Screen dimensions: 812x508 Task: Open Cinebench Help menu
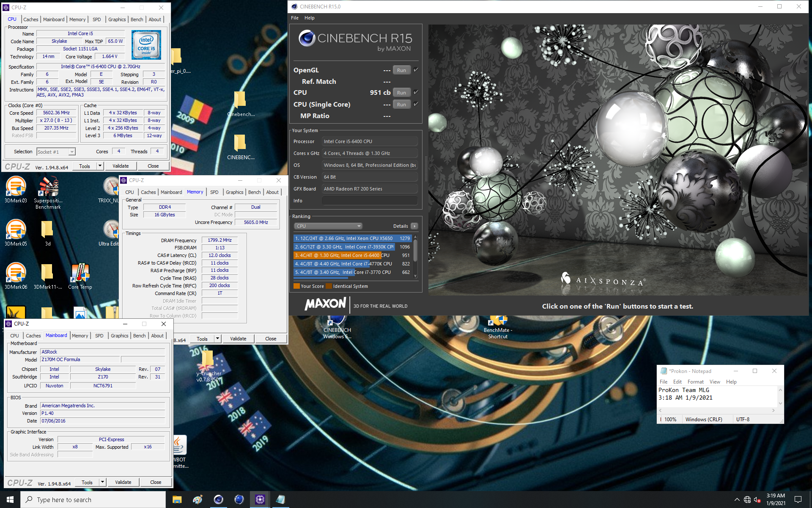click(x=310, y=18)
